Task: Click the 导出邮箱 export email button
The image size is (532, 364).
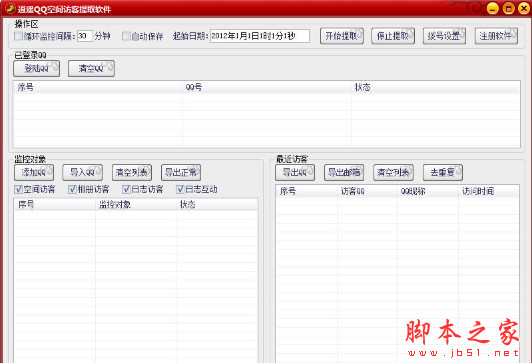Action: 344,172
